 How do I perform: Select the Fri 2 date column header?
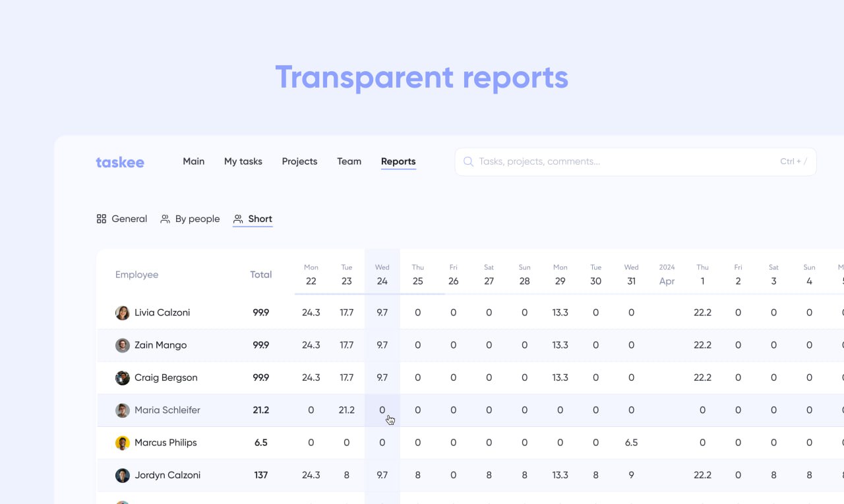point(738,275)
